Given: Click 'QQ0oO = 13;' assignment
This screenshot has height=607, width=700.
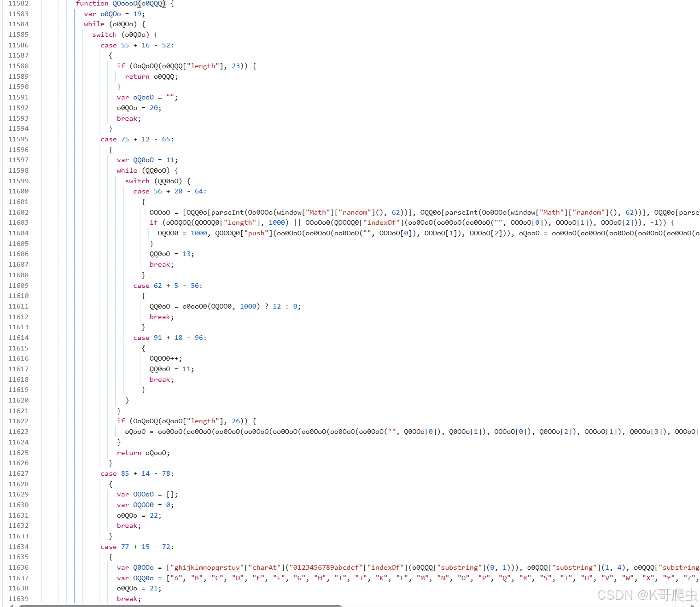Looking at the screenshot, I should pos(172,254).
